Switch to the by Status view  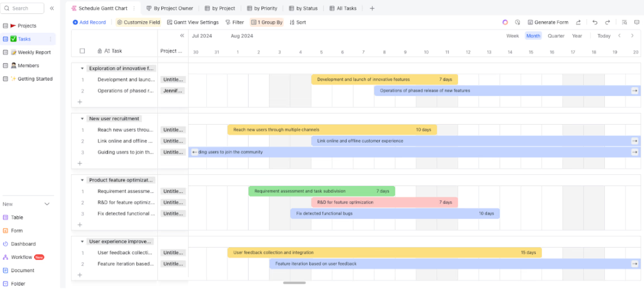[303, 8]
